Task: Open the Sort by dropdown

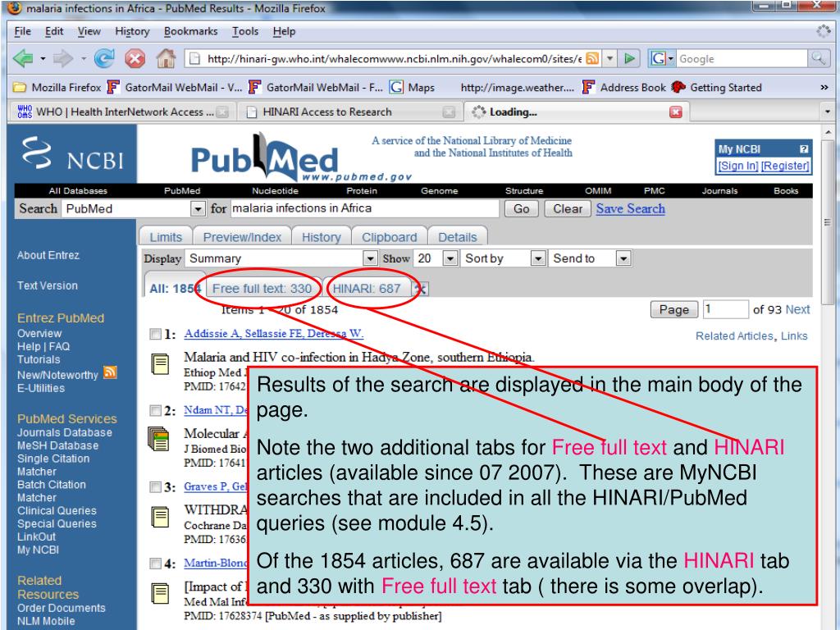Action: coord(538,258)
